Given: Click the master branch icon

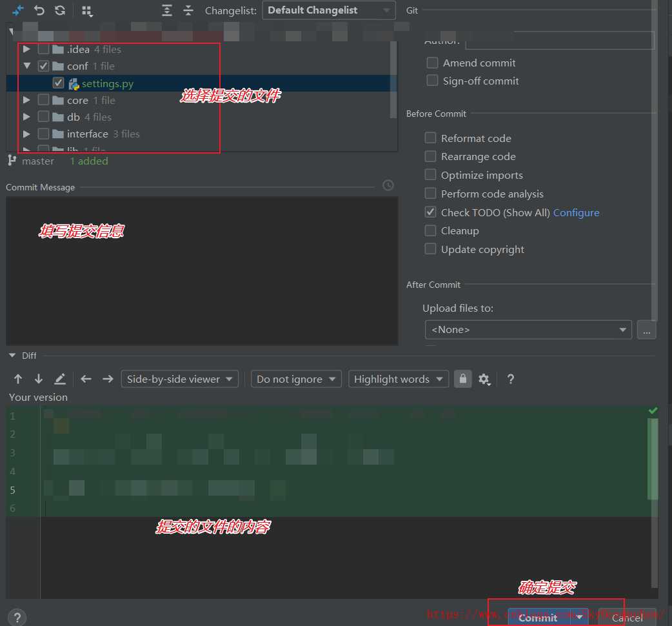Looking at the screenshot, I should tap(12, 161).
